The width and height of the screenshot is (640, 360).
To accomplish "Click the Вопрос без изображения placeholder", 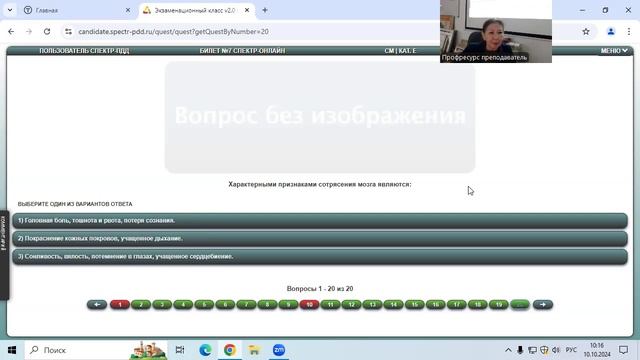I will (320, 118).
